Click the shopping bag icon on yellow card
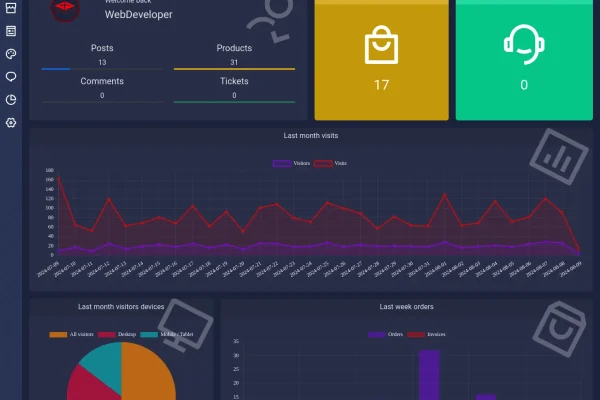The image size is (600, 400). (x=381, y=44)
